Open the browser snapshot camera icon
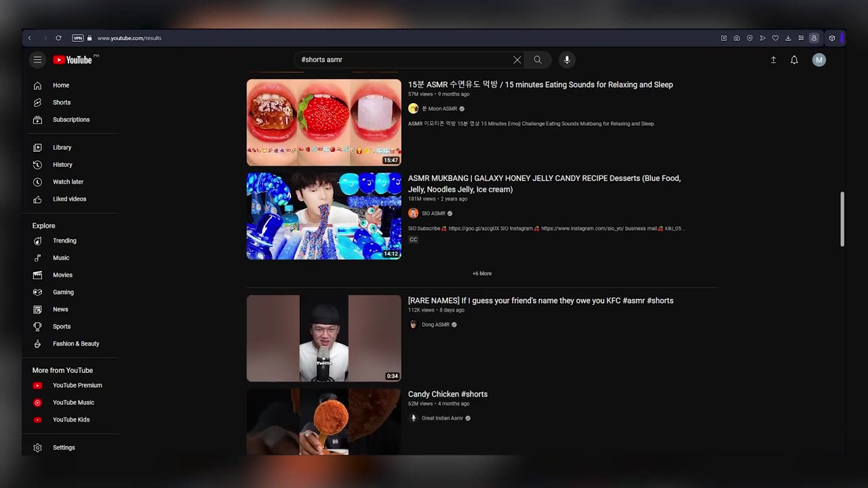Viewport: 868px width, 488px height. 736,38
